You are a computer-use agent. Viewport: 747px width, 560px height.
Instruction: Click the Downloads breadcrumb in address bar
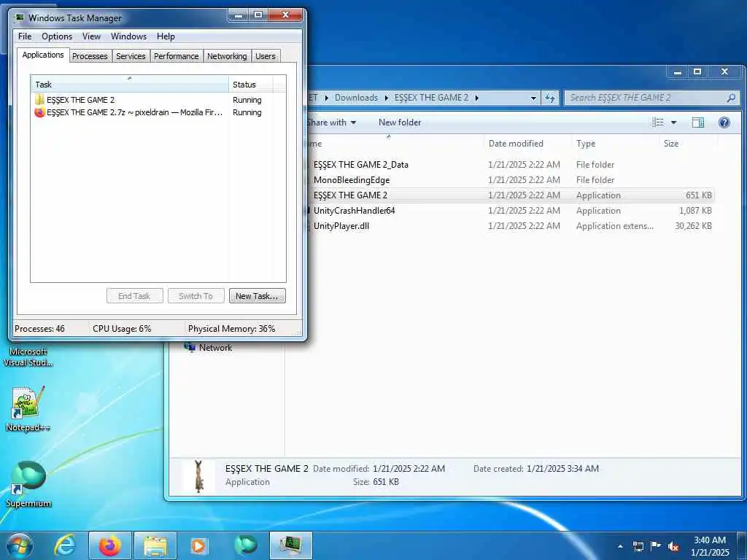click(x=356, y=98)
